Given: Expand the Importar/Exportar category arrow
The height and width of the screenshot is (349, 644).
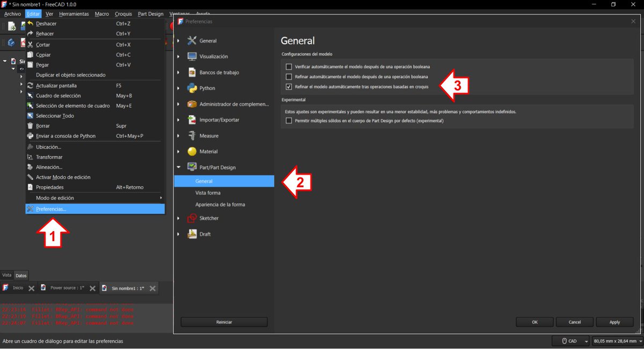Looking at the screenshot, I should tap(179, 120).
